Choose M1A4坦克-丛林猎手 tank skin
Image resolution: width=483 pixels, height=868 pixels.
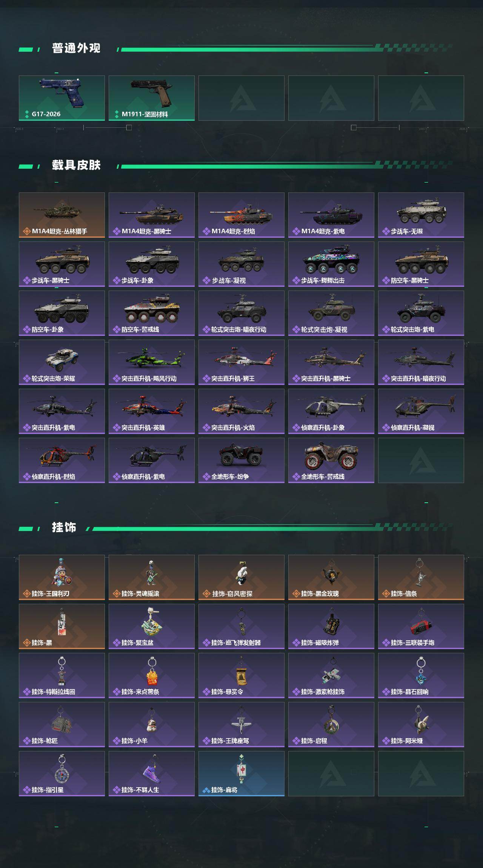[x=62, y=215]
